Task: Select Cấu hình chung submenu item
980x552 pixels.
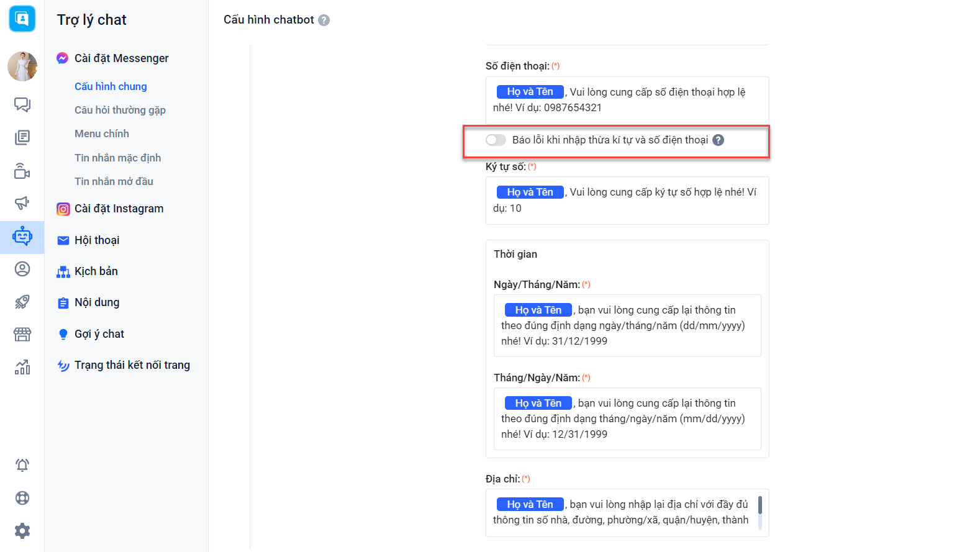Action: [111, 86]
